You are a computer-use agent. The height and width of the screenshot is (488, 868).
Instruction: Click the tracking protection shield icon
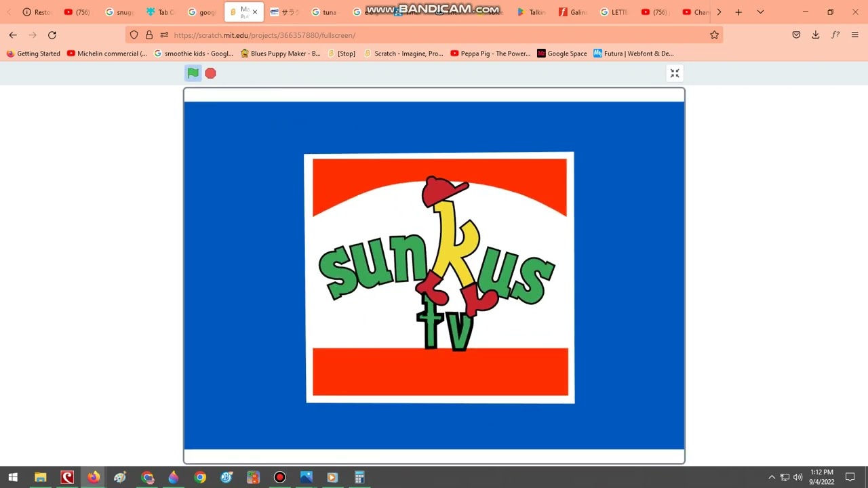[x=134, y=35]
